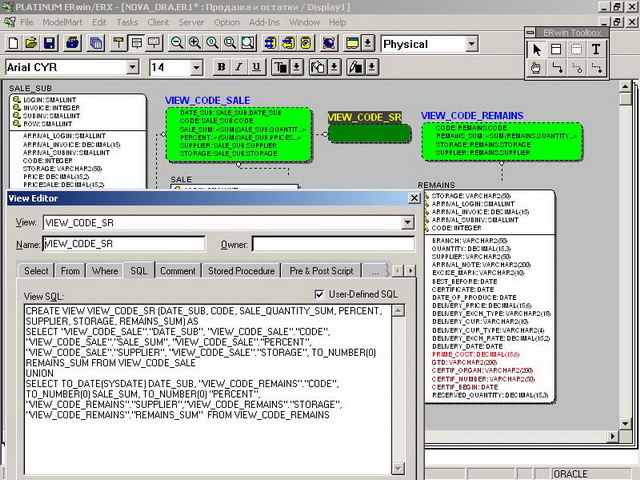Click the ModelMart globe icon

(329, 43)
